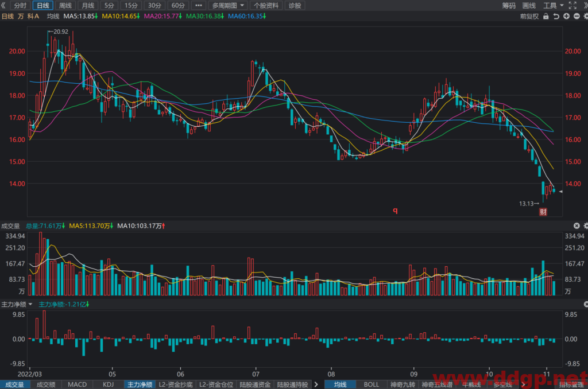Click red q event marker near August
588x389 pixels.
point(395,211)
